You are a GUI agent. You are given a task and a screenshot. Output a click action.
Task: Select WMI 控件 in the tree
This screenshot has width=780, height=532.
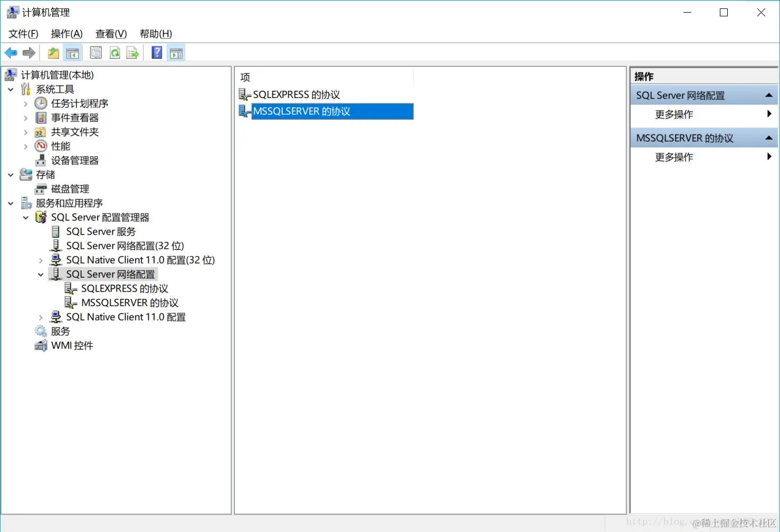(x=72, y=345)
